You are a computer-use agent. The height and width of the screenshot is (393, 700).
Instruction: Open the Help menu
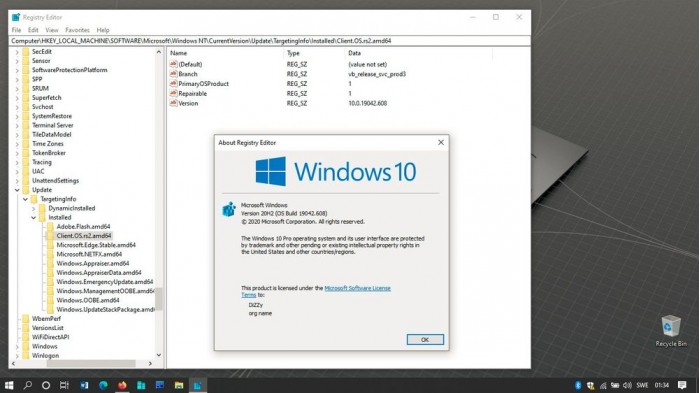click(x=103, y=30)
